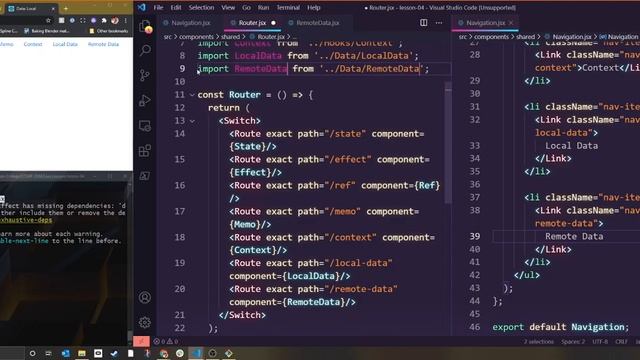Close the right-pane Navigation.jsx tab
The height and width of the screenshot is (360, 640).
tap(511, 23)
